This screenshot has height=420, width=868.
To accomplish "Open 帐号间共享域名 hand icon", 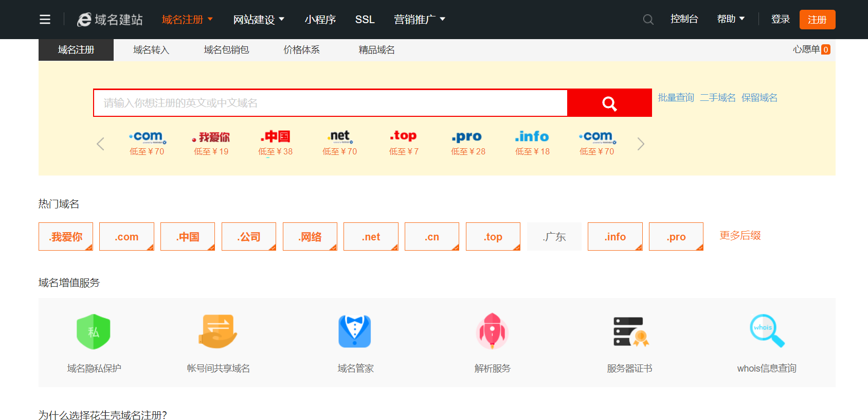I will (218, 331).
